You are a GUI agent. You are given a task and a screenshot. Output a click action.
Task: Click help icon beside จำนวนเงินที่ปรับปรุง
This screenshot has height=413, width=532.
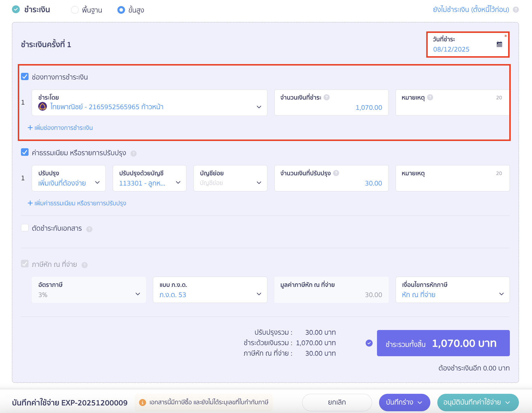point(336,173)
